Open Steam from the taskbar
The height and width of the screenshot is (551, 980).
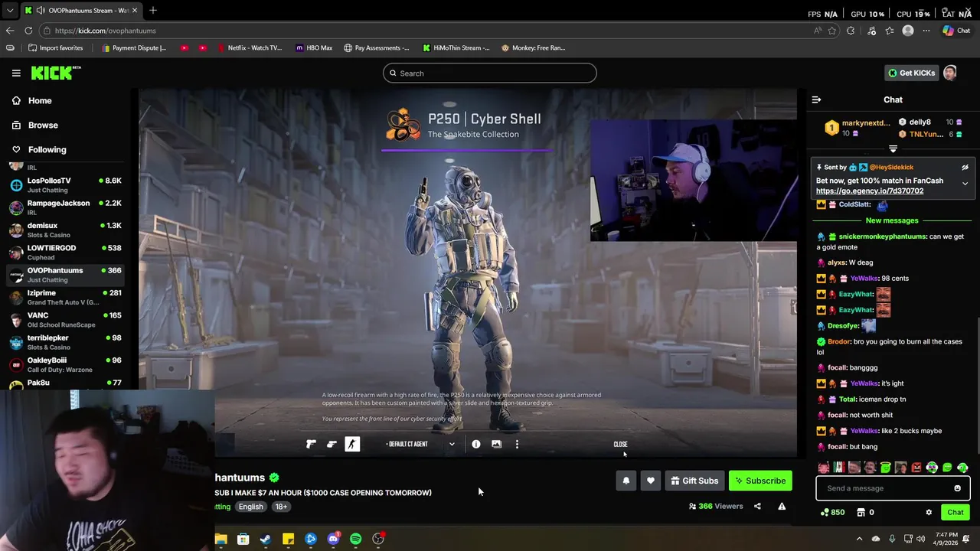pyautogui.click(x=265, y=539)
